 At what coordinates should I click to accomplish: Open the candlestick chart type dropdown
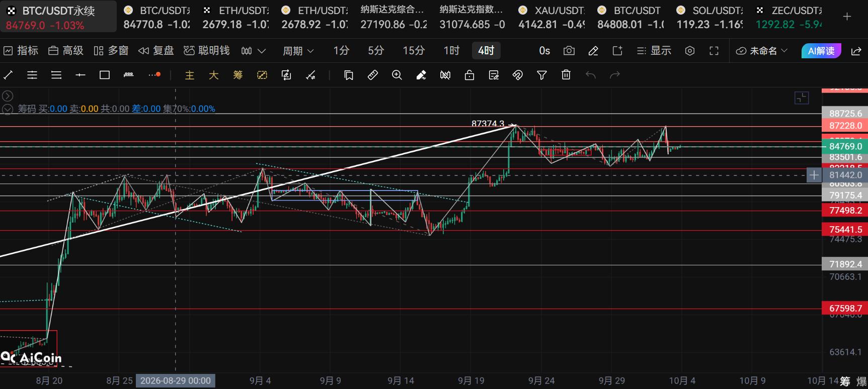[253, 51]
